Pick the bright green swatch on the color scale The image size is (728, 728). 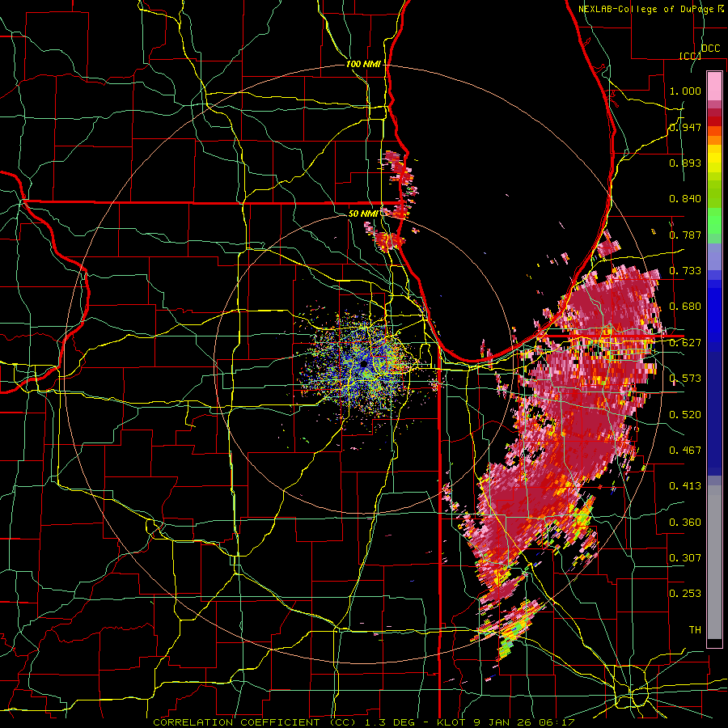point(714,221)
